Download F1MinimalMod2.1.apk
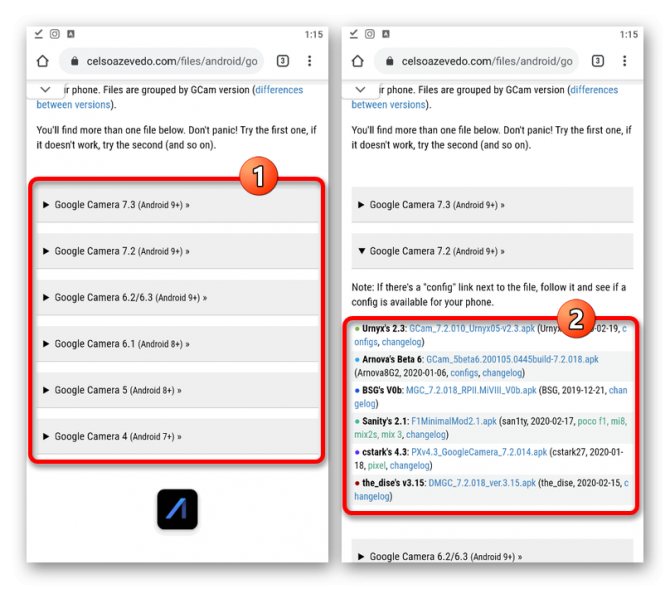Viewport: 670px width, 589px height. (x=454, y=421)
